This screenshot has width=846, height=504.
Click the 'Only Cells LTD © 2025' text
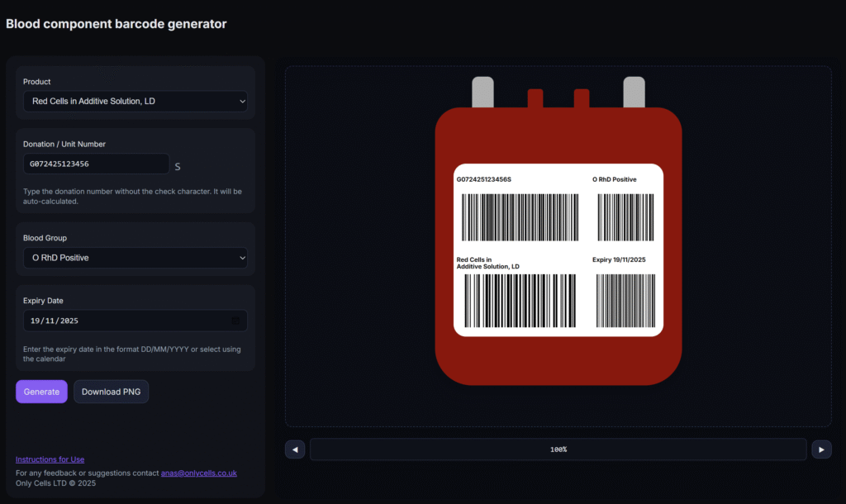pos(55,483)
